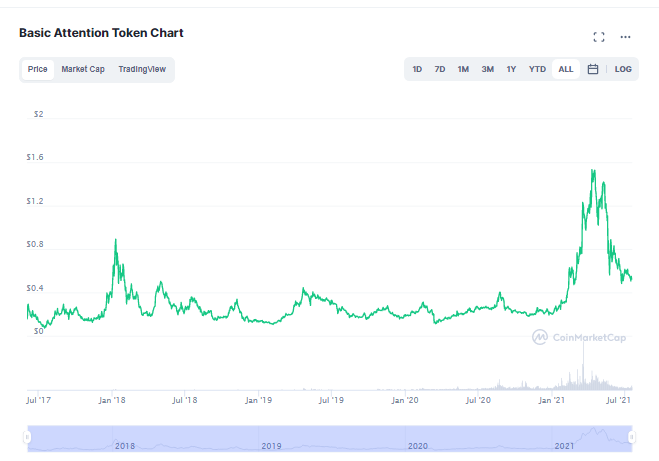Toggle the LOG scale option
Screen dimensions: 659x461
pyautogui.click(x=623, y=69)
